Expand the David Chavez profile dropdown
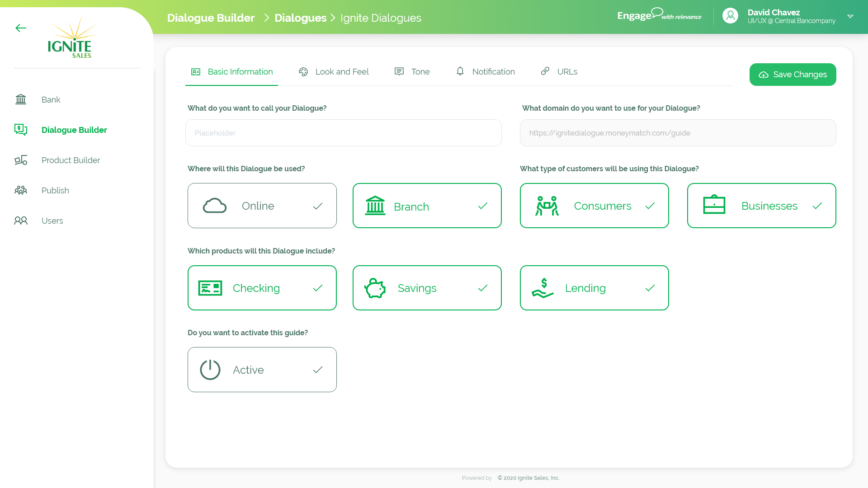The width and height of the screenshot is (868, 488). click(x=850, y=16)
